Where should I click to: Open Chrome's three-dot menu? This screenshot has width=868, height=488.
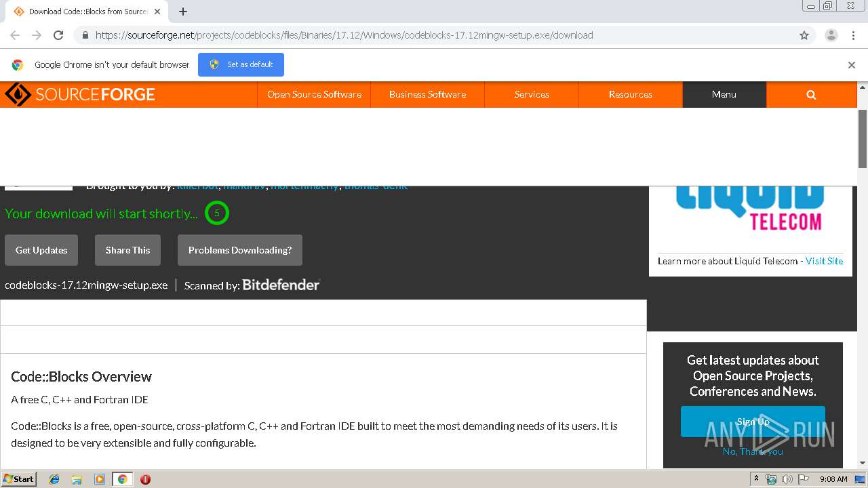pos(853,35)
